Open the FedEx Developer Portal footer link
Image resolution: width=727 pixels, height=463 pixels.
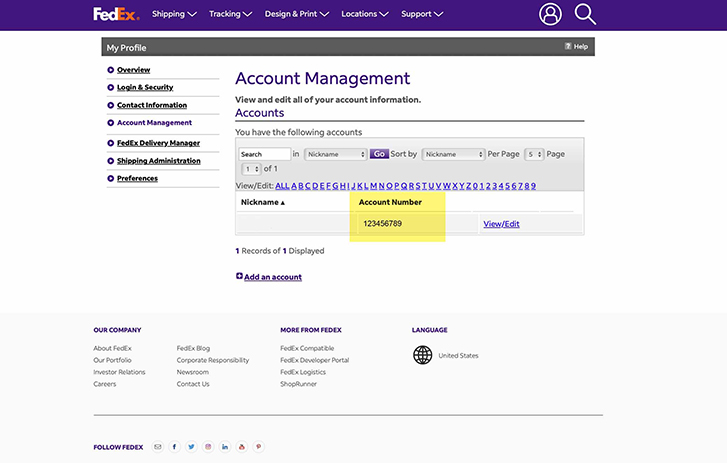click(x=314, y=360)
